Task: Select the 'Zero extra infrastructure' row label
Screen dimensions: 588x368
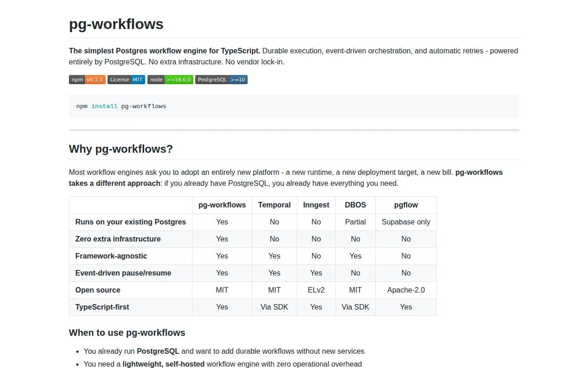Action: (118, 239)
